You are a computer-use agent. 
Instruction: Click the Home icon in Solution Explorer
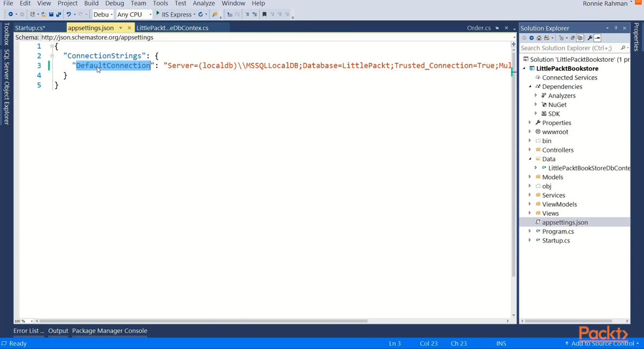539,38
